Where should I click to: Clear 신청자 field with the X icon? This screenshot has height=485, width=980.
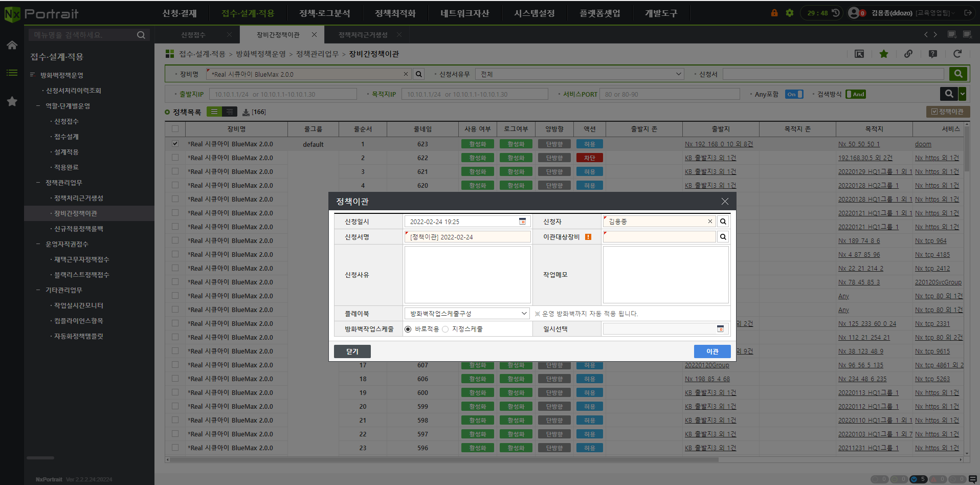click(710, 222)
